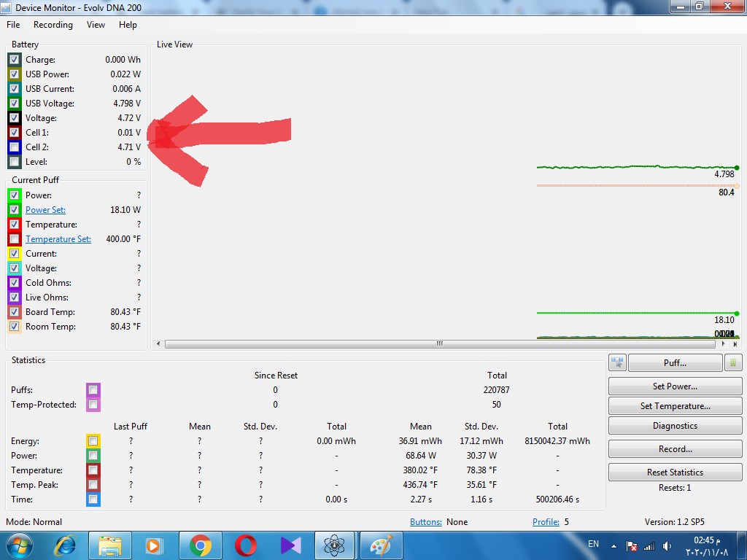The height and width of the screenshot is (560, 747).
Task: Open Google Chrome from the taskbar
Action: point(200,545)
